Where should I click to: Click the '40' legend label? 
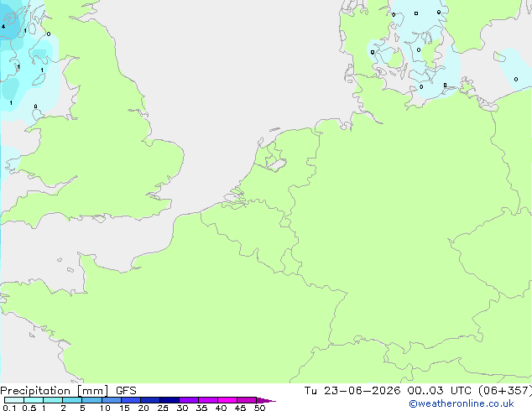(x=221, y=408)
